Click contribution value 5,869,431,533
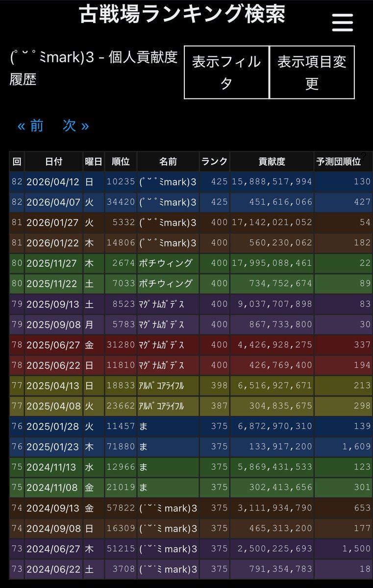373x588 pixels. (275, 467)
